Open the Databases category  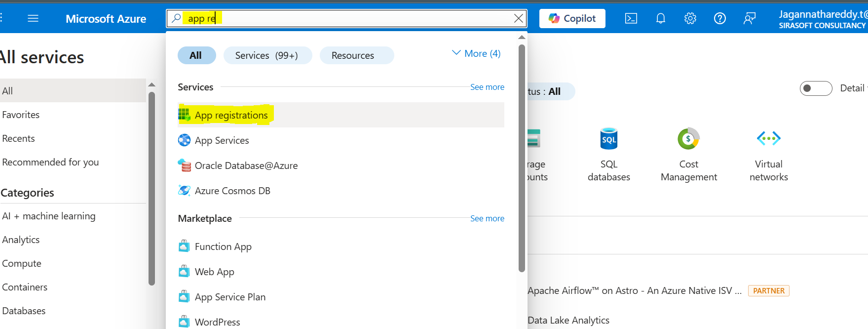[24, 311]
